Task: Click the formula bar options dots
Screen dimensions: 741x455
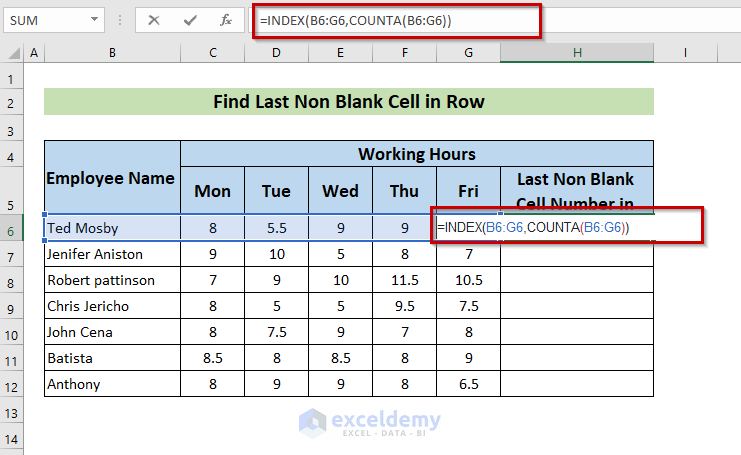Action: [120, 20]
